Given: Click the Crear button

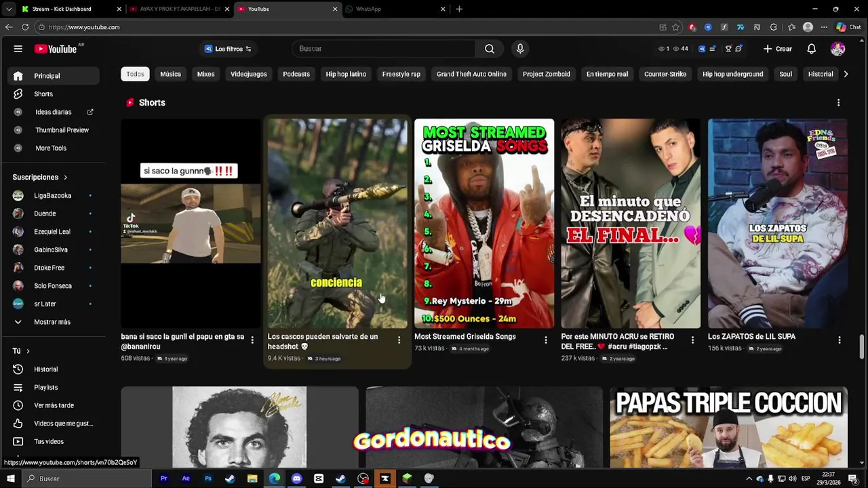Looking at the screenshot, I should click(x=777, y=49).
